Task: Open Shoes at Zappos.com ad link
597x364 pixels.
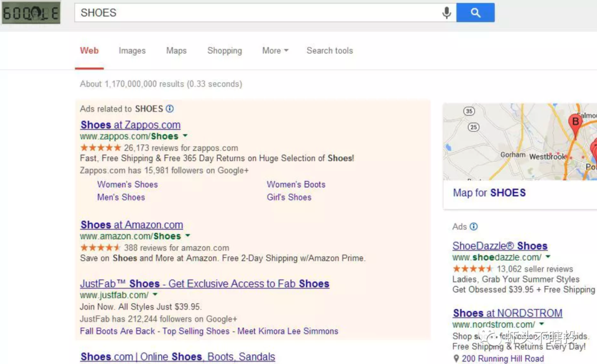Action: 130,125
